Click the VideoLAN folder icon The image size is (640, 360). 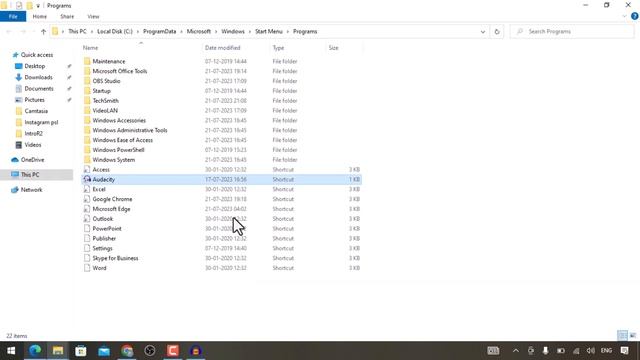tap(87, 110)
